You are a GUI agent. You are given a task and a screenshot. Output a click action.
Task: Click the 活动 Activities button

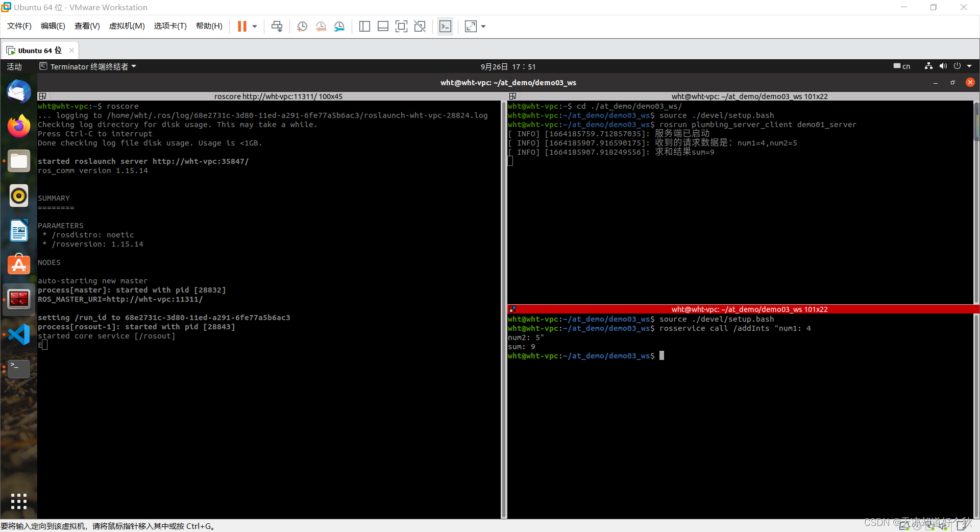(x=14, y=67)
